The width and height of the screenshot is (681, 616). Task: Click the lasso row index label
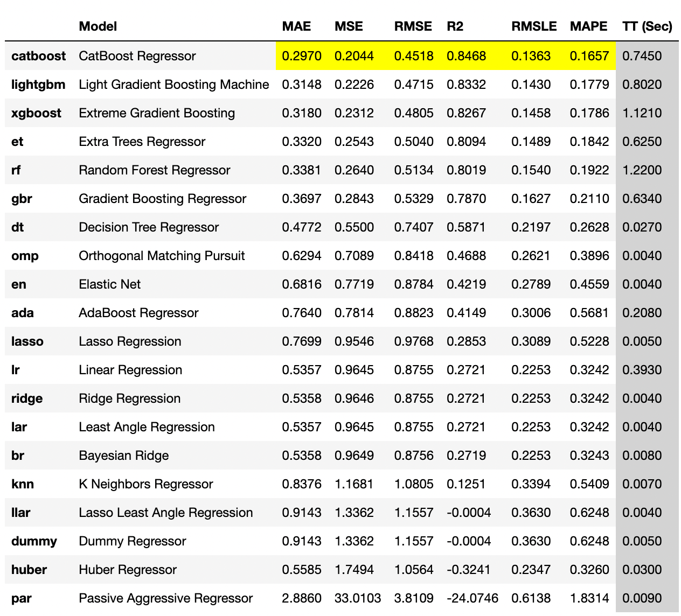click(x=27, y=341)
